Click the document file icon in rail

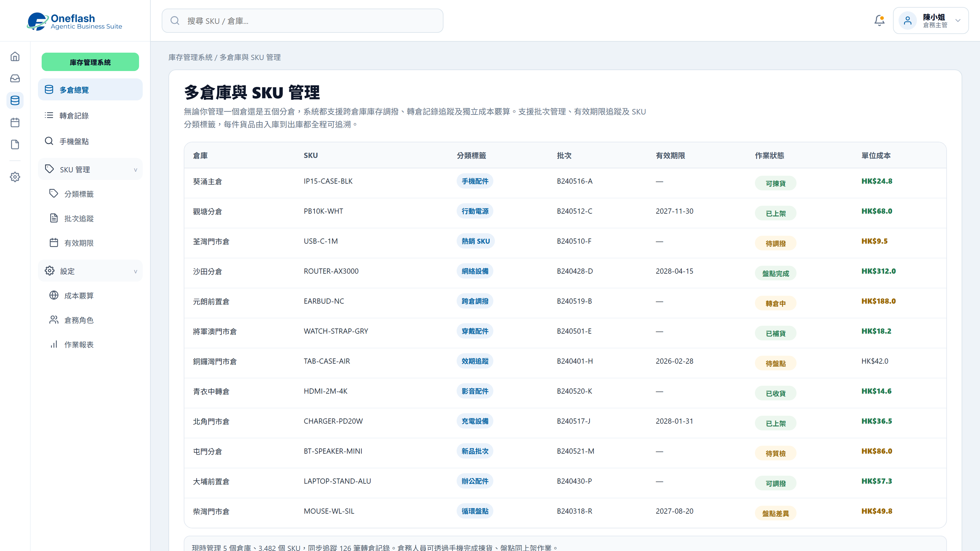coord(15,144)
